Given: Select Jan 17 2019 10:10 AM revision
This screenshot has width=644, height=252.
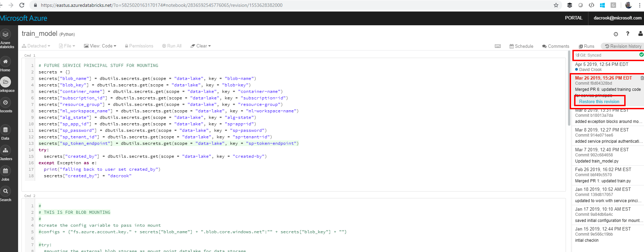Looking at the screenshot, I should [x=608, y=215].
